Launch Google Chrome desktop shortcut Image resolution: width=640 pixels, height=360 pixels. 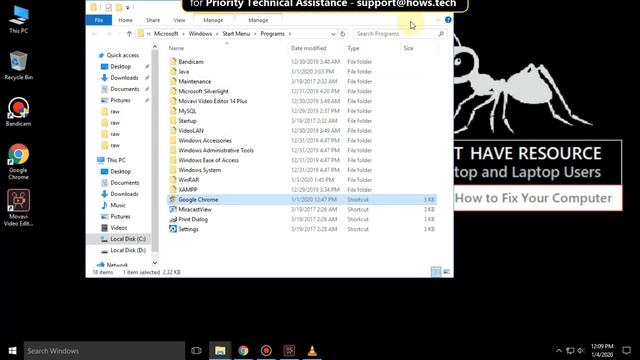18,162
